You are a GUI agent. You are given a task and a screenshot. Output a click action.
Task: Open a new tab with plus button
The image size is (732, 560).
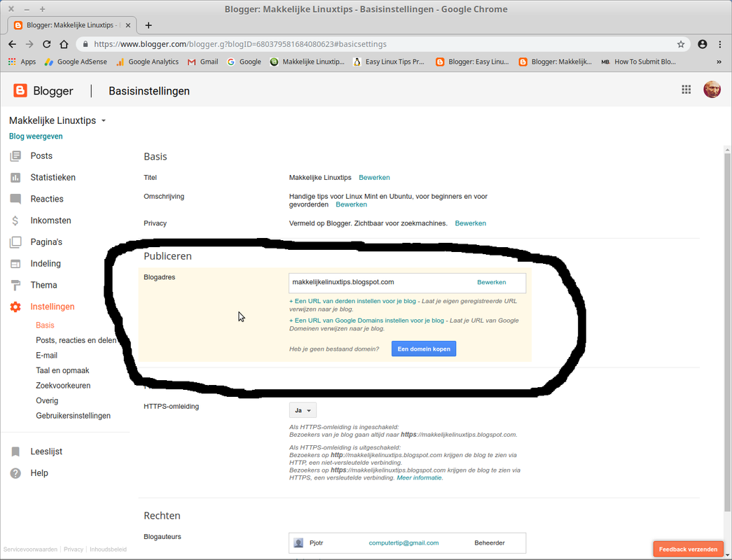149,25
